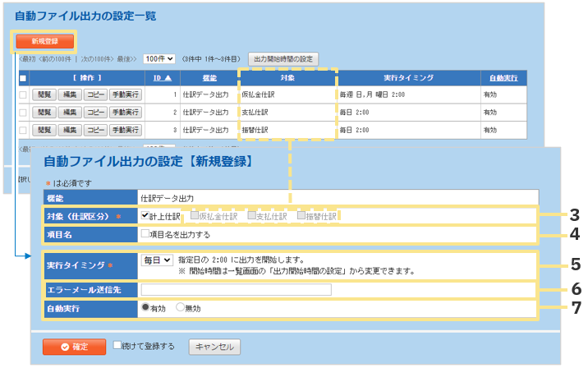Click コピー for the 振替仕訳 row
This screenshot has width=588, height=368.
tap(95, 130)
